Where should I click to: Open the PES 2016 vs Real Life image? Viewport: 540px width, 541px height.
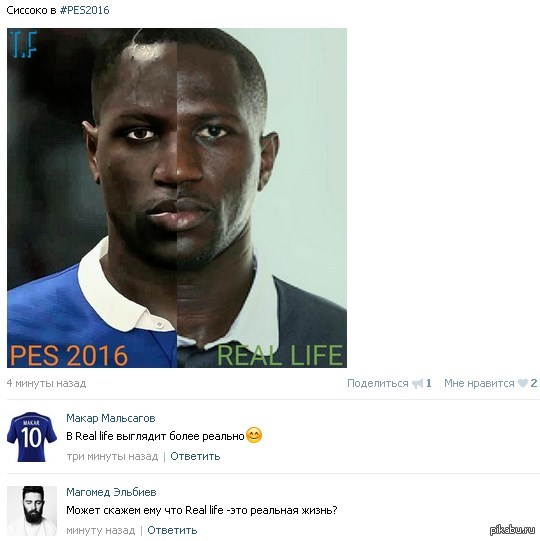(177, 198)
